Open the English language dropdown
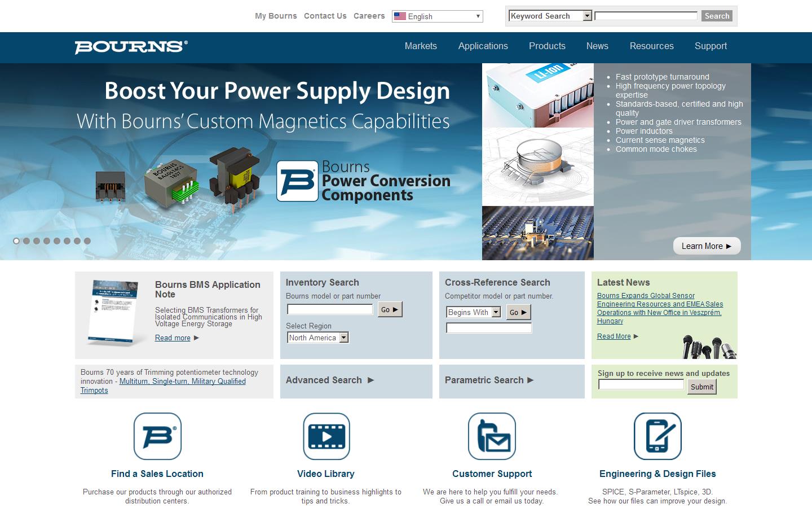The height and width of the screenshot is (508, 812). tap(438, 16)
